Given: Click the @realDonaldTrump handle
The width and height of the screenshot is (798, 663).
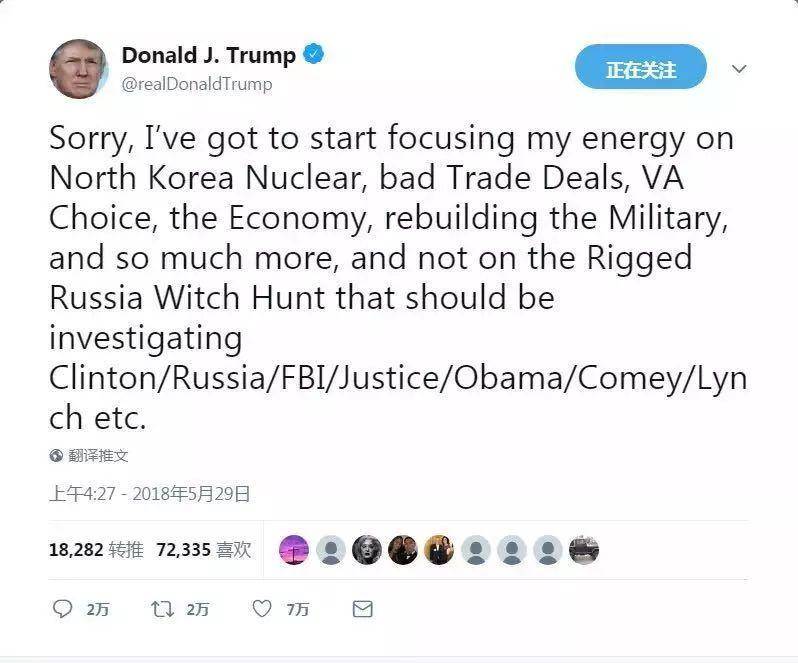Looking at the screenshot, I should (x=196, y=84).
